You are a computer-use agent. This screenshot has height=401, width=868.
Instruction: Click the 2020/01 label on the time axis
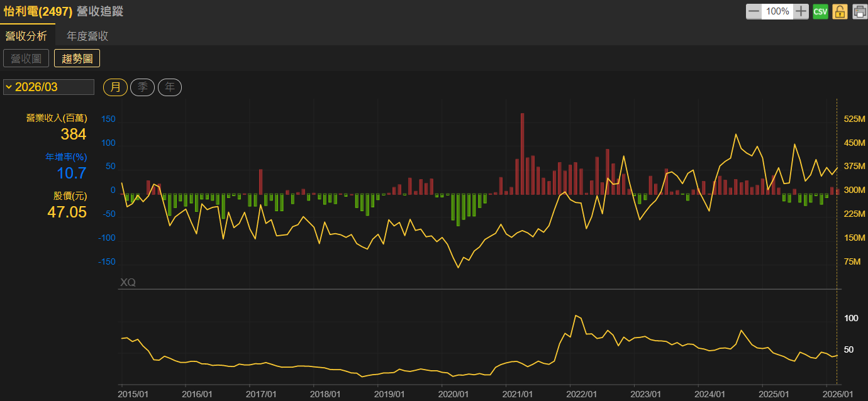pos(453,394)
